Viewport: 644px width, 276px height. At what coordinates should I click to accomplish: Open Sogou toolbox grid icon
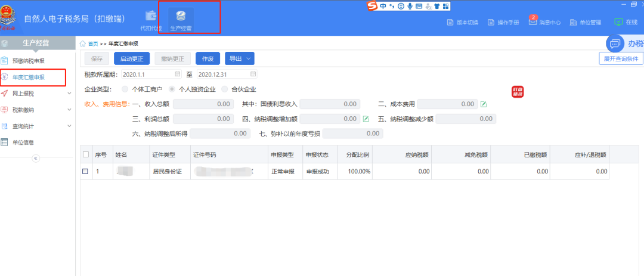(446, 6)
